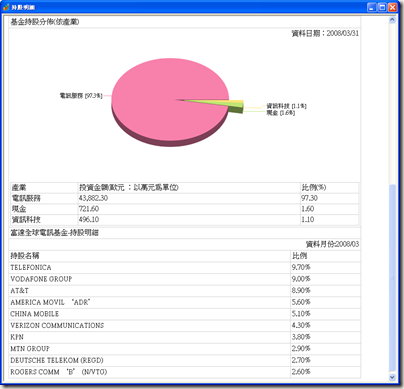Click the scrollbar up arrow
The height and width of the screenshot is (389, 404).
tap(392, 20)
